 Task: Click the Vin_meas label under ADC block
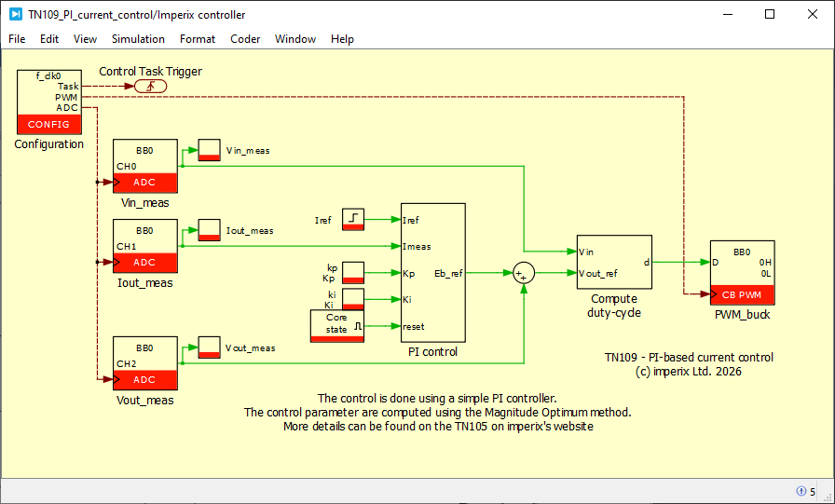pos(144,203)
